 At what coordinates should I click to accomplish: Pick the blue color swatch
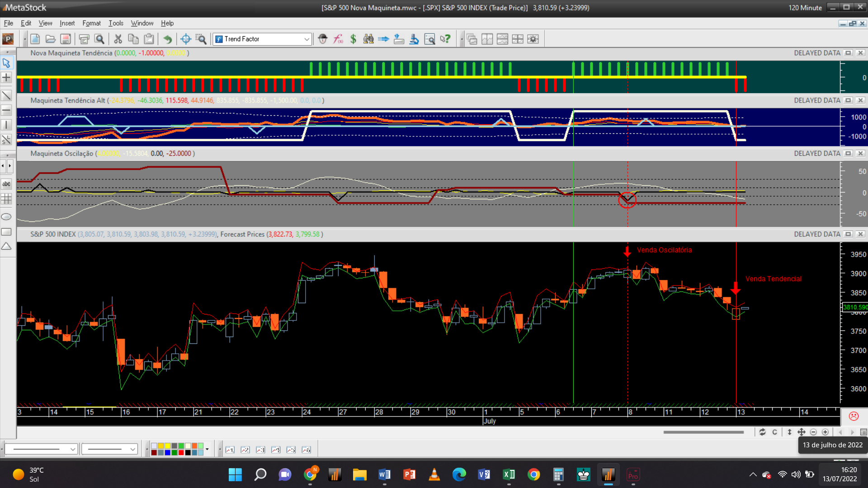pos(168,452)
